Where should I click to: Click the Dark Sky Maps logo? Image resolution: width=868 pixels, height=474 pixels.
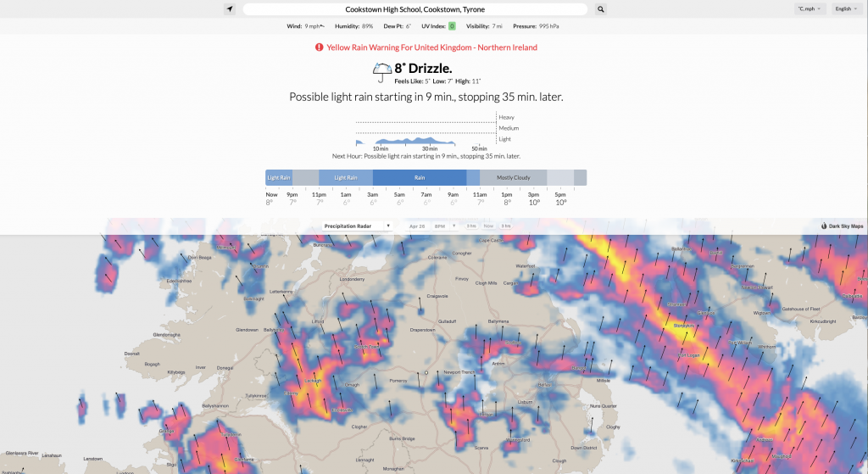842,226
